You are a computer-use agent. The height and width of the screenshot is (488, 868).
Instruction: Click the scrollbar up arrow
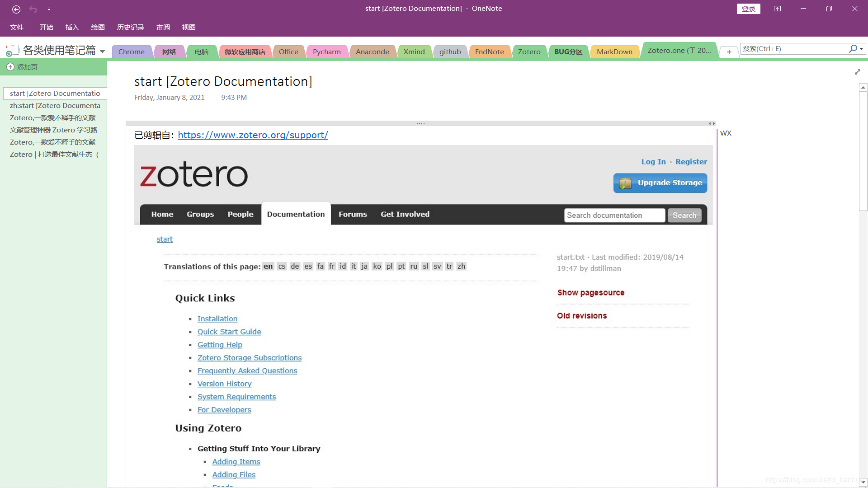(863, 87)
